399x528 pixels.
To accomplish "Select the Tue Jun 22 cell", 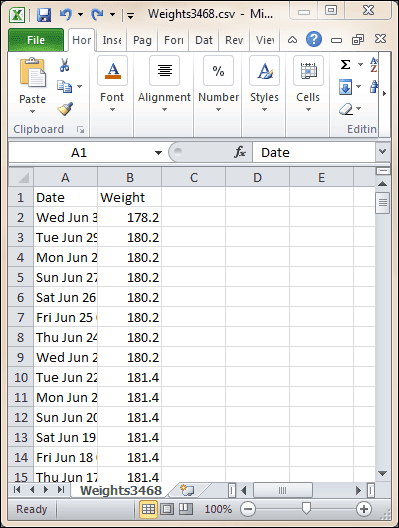I will tap(66, 377).
